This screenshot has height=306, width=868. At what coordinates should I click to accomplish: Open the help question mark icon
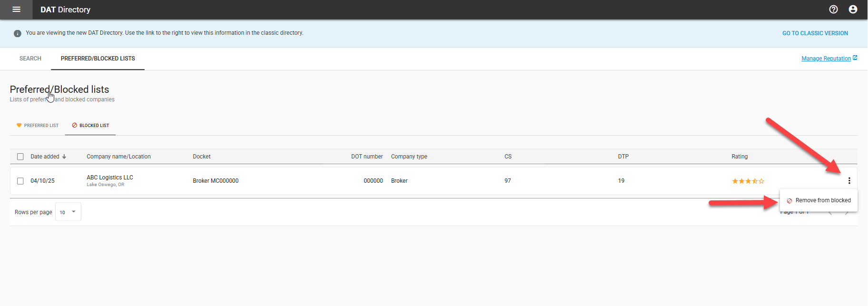(x=833, y=10)
